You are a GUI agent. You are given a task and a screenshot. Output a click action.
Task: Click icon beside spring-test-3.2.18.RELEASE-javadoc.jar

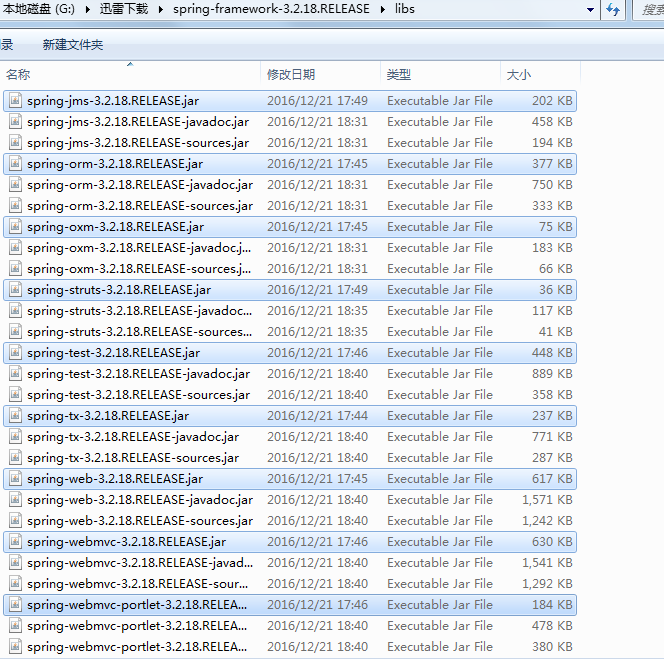pyautogui.click(x=16, y=374)
